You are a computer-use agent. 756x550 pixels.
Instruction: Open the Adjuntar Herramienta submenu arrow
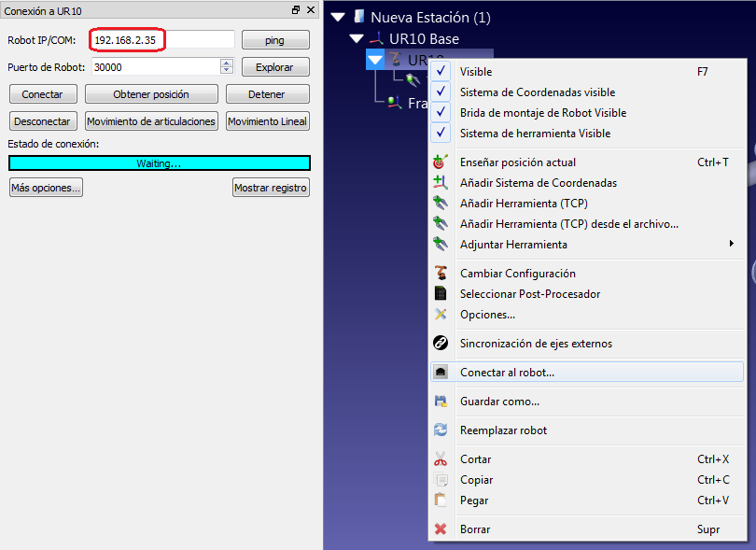pyautogui.click(x=732, y=244)
